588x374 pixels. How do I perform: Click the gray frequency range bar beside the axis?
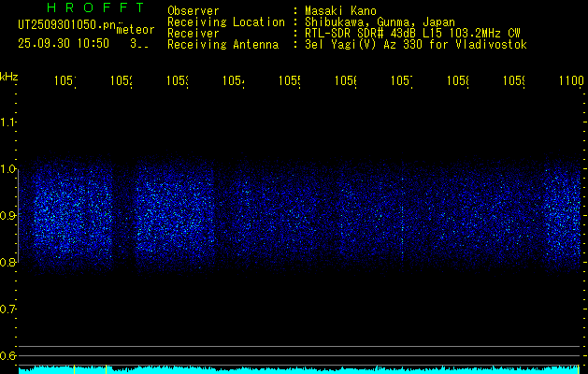pos(19,216)
